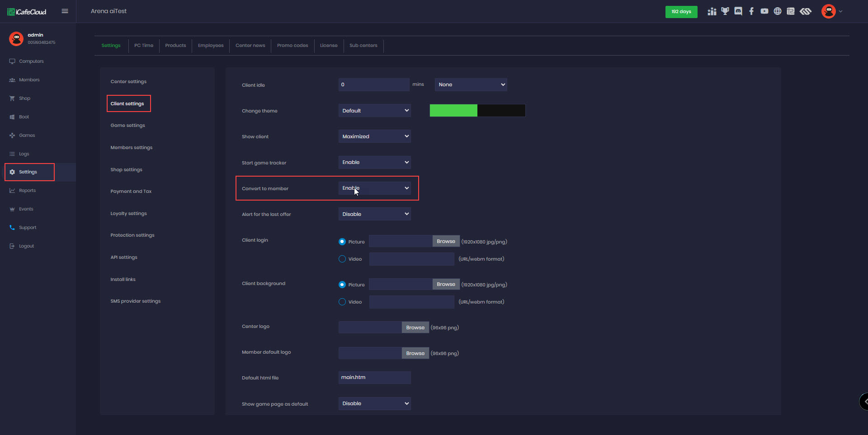Click the globe website icon
Image resolution: width=868 pixels, height=435 pixels.
(778, 11)
